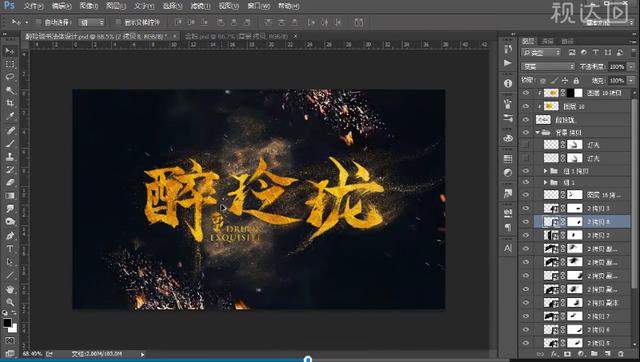Hide the 图层 10 拷贝 layer
Screen dimensions: 640x362
coord(526,93)
